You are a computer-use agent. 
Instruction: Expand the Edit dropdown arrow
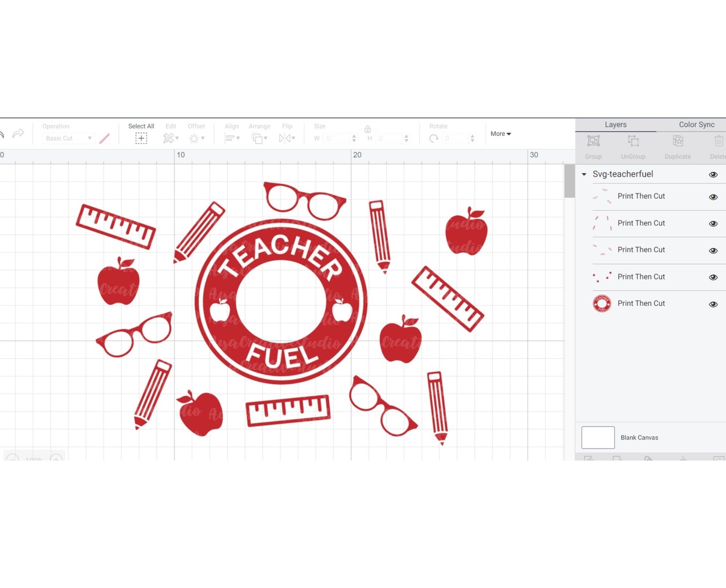pyautogui.click(x=177, y=138)
